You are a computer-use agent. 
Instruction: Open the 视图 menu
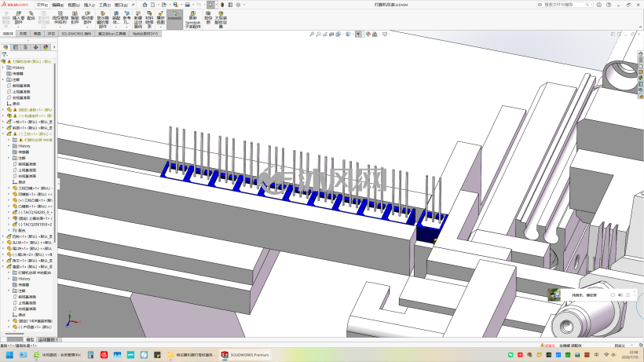tap(73, 5)
